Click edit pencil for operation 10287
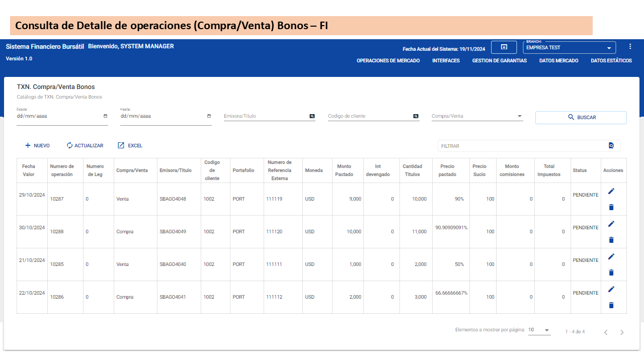Viewport: 644px width, 362px height. click(x=611, y=191)
